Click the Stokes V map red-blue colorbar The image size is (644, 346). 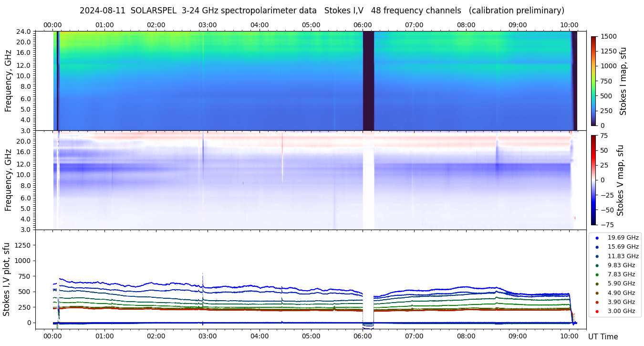tap(593, 180)
